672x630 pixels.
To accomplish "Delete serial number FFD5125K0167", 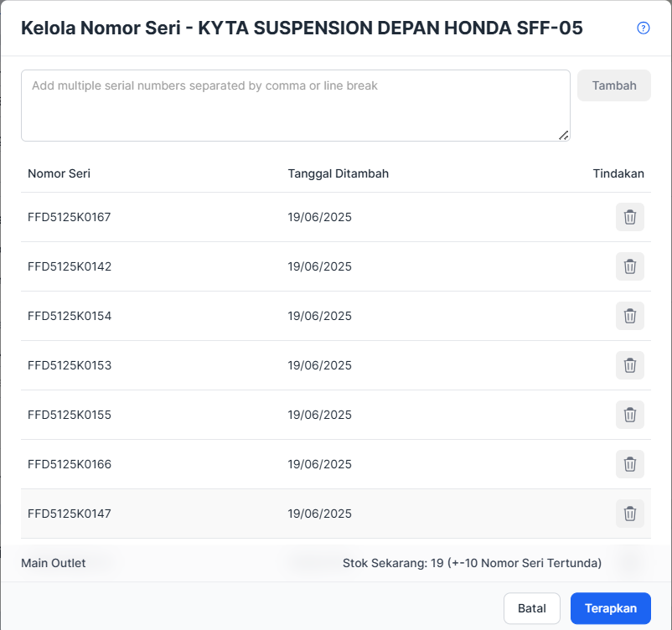I will (x=629, y=217).
